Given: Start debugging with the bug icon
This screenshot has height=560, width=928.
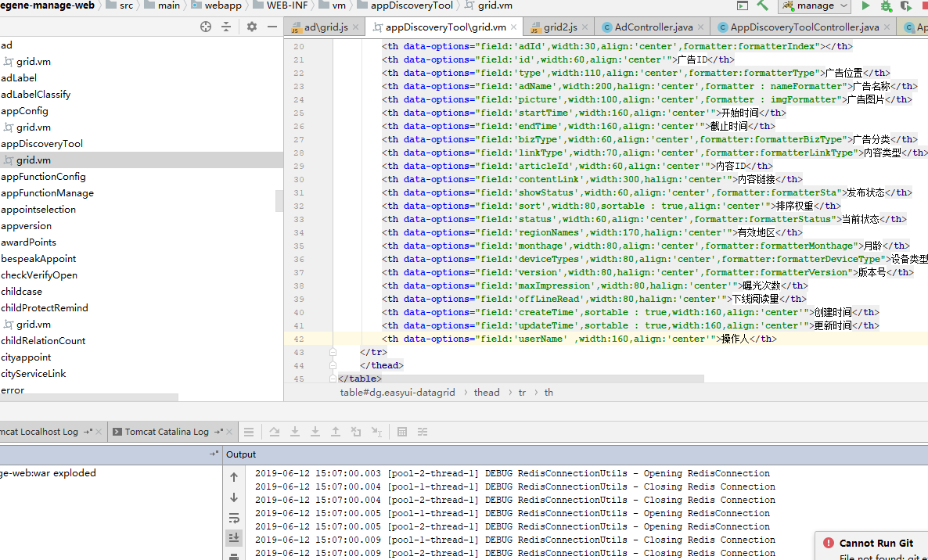Looking at the screenshot, I should (886, 5).
